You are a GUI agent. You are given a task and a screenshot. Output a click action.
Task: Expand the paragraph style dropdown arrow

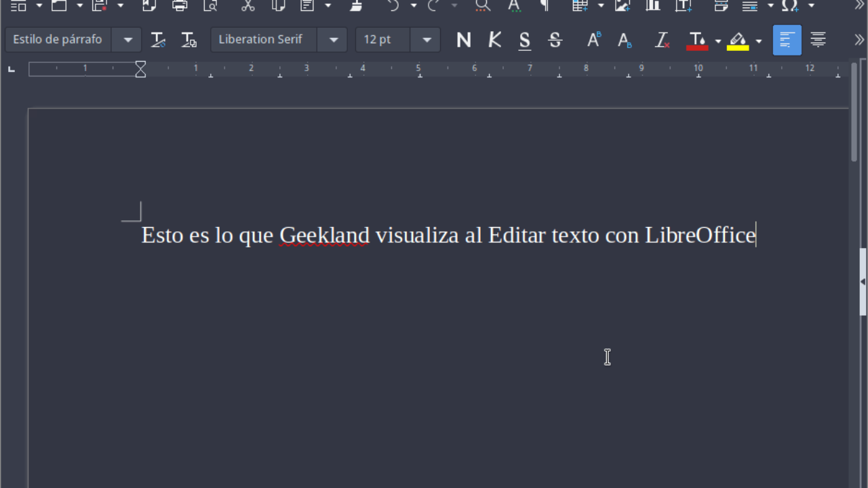(127, 40)
